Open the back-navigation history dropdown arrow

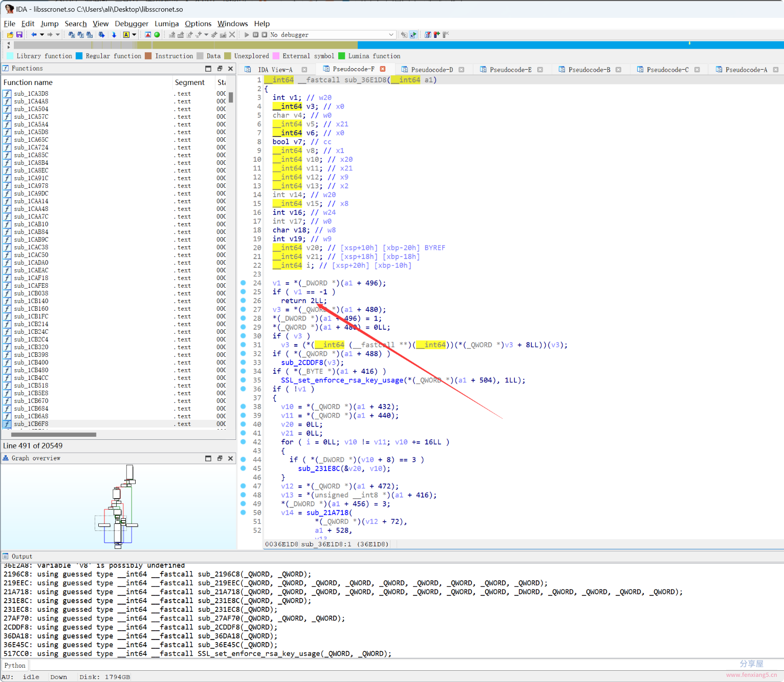click(42, 35)
